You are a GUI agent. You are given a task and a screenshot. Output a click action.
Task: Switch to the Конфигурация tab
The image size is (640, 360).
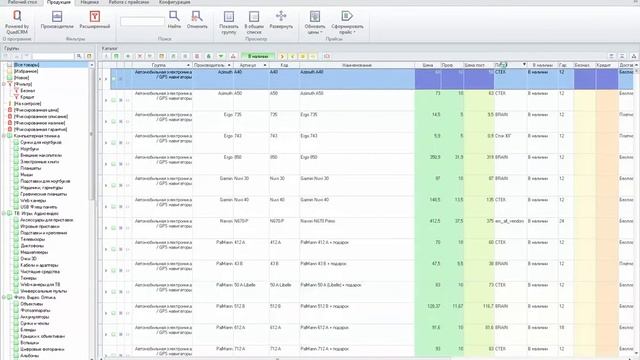point(174,2)
